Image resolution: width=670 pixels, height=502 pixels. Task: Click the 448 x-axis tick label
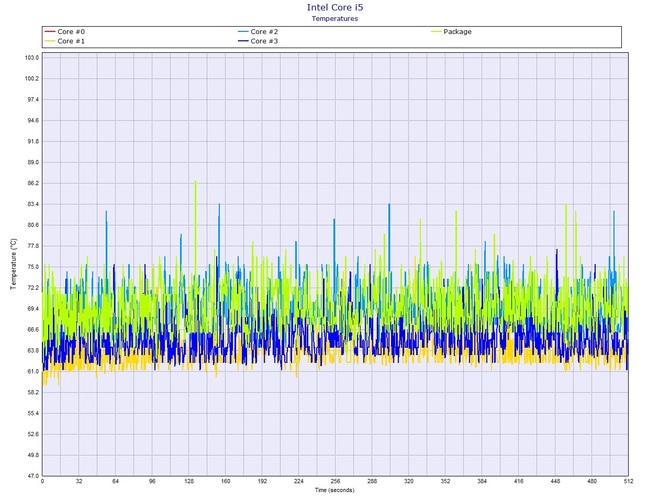(x=555, y=481)
